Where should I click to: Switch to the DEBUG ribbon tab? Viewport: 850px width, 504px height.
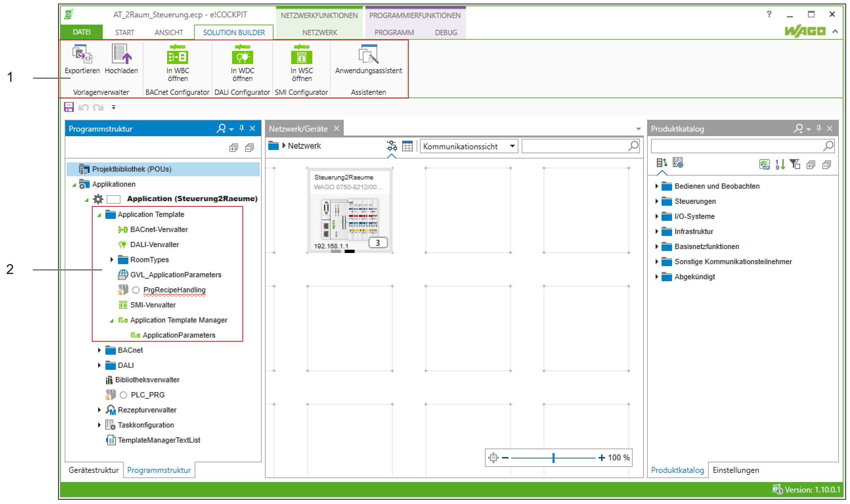[446, 32]
